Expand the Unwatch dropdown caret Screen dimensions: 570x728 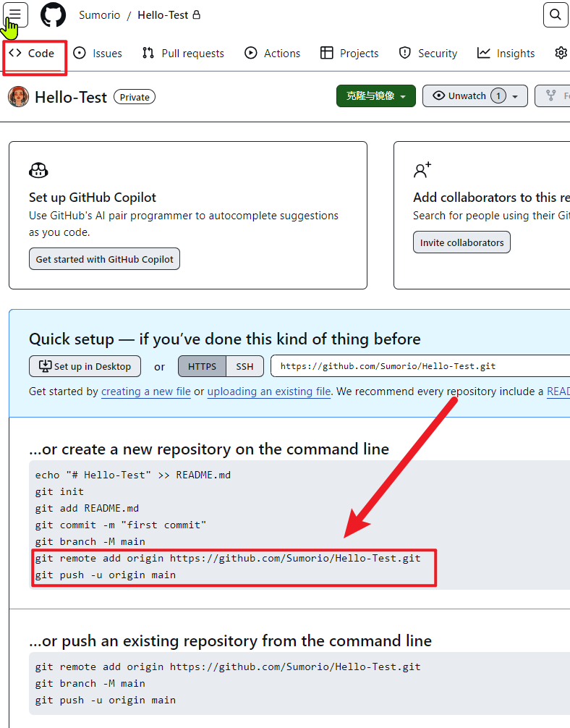coord(515,96)
